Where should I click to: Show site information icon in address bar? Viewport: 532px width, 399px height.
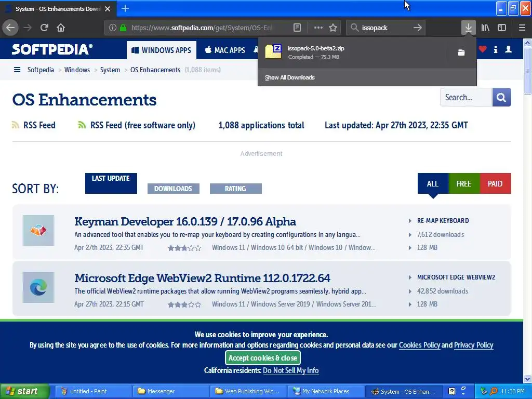113,28
